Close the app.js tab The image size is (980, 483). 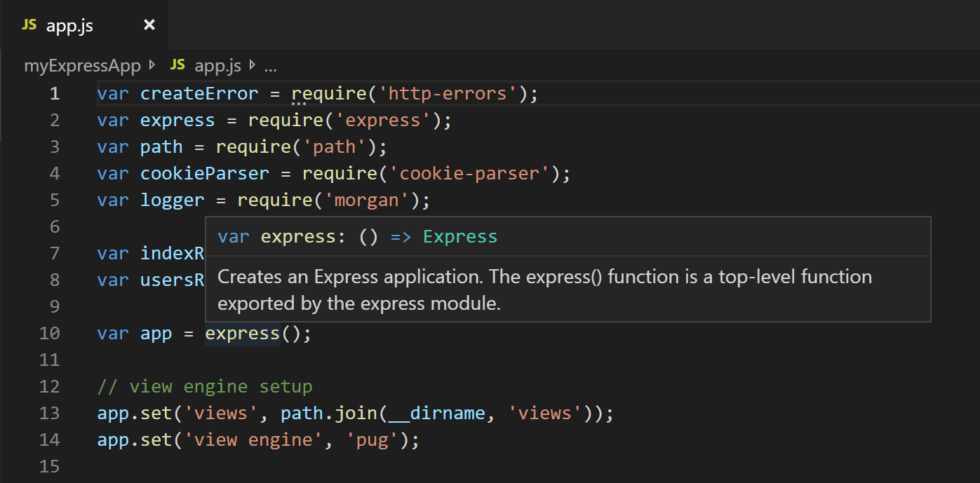(x=149, y=25)
